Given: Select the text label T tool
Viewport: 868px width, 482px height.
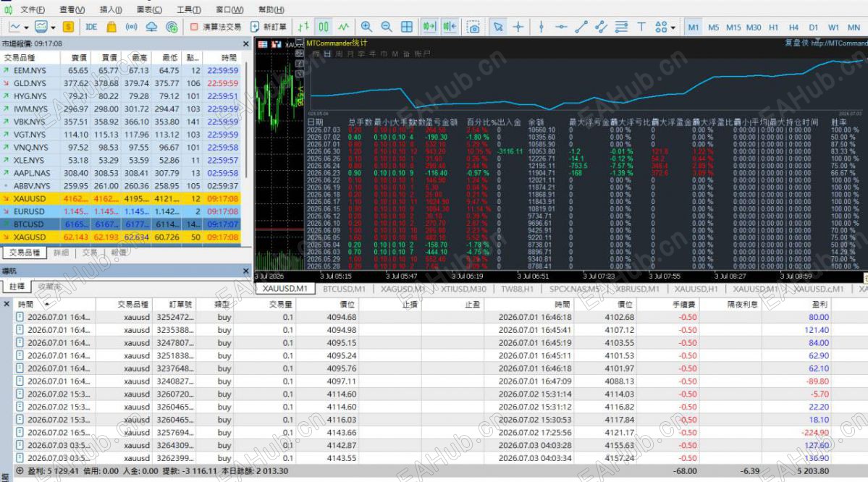Looking at the screenshot, I should [x=641, y=27].
